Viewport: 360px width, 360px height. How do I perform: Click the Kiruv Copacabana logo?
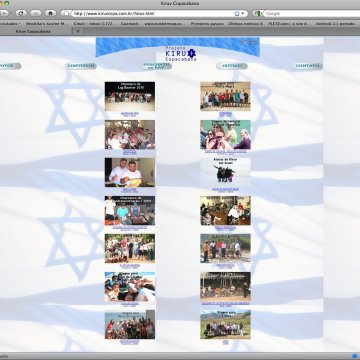(x=181, y=54)
